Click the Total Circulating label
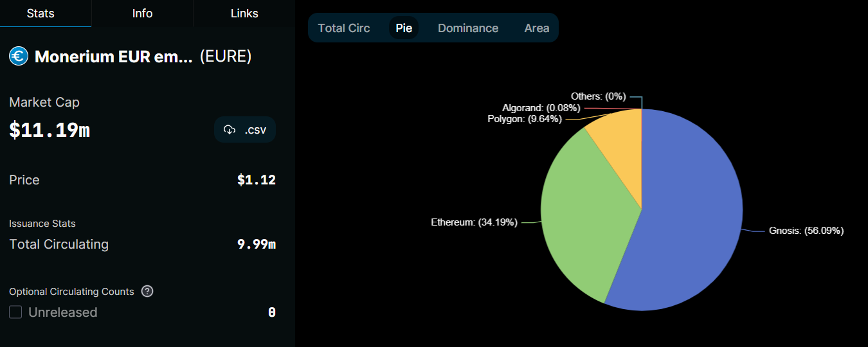 [59, 244]
